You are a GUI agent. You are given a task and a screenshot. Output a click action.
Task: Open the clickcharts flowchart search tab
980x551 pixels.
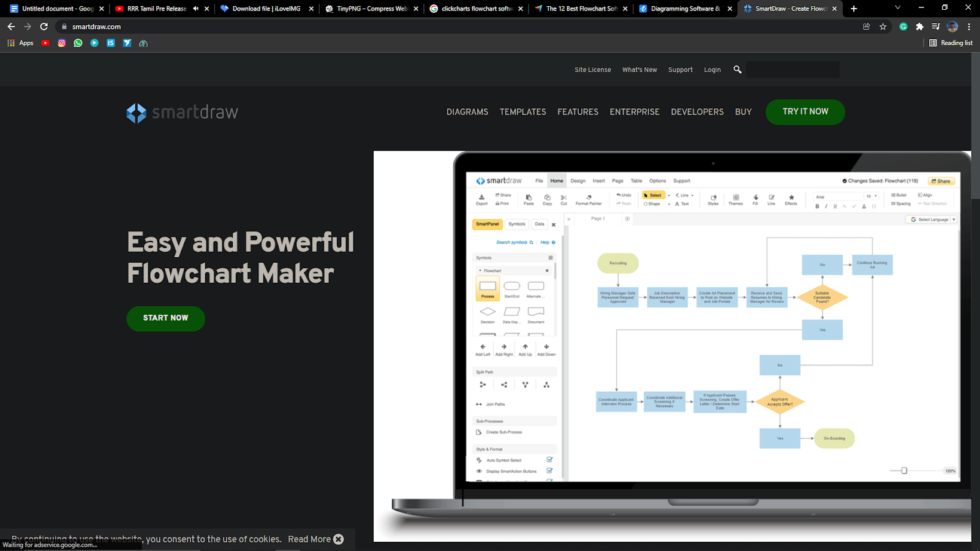coord(477,9)
